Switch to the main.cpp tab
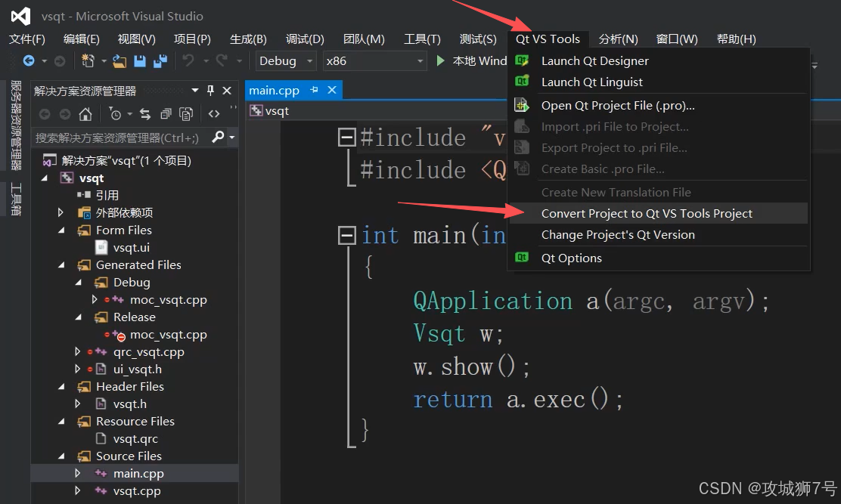This screenshot has width=841, height=504. coord(274,90)
